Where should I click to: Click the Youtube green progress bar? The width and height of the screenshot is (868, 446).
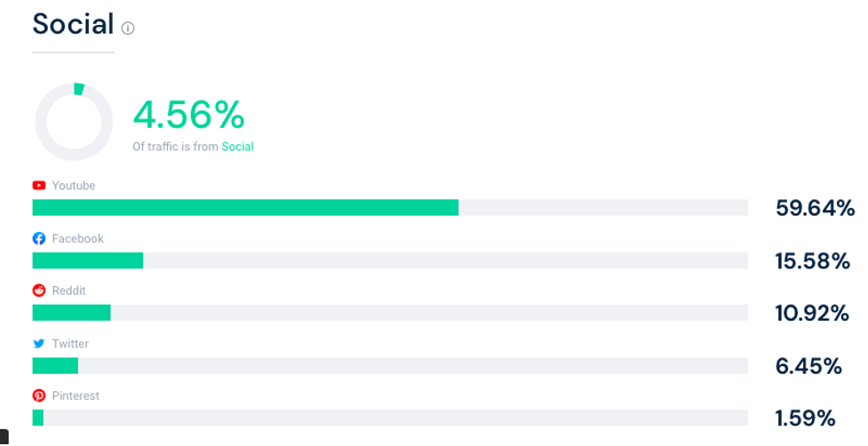245,208
